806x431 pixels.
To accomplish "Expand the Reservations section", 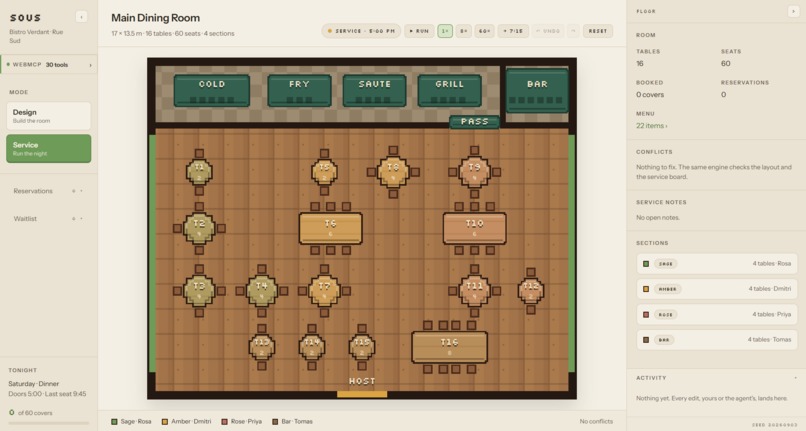I will click(48, 191).
